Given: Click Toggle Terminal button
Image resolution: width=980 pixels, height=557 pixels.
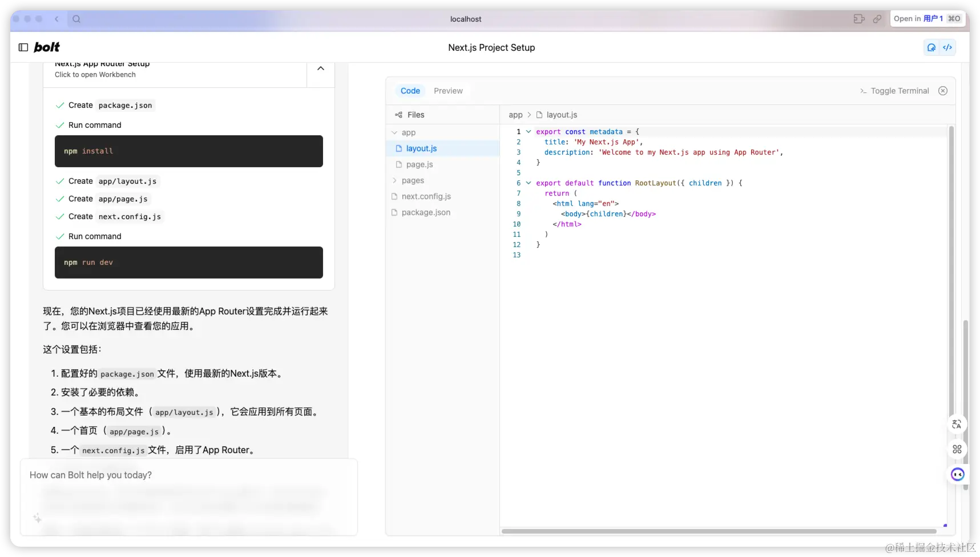Looking at the screenshot, I should 895,91.
